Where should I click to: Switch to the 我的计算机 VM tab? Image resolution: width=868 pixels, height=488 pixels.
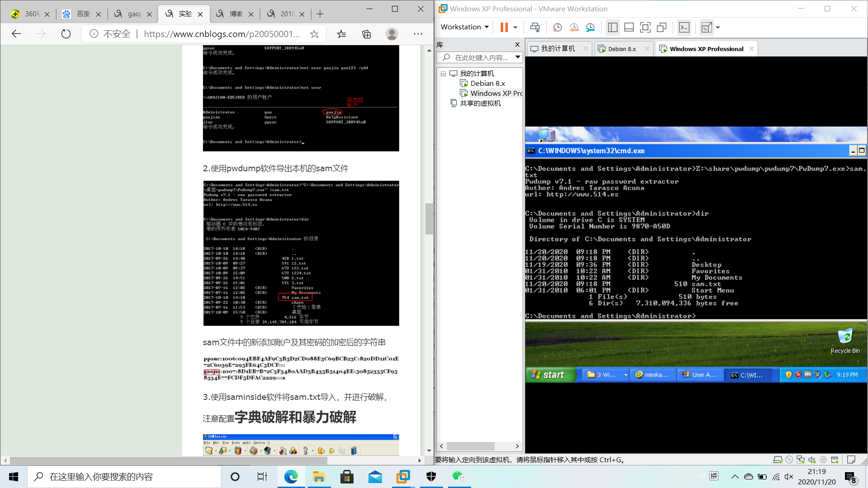(558, 49)
